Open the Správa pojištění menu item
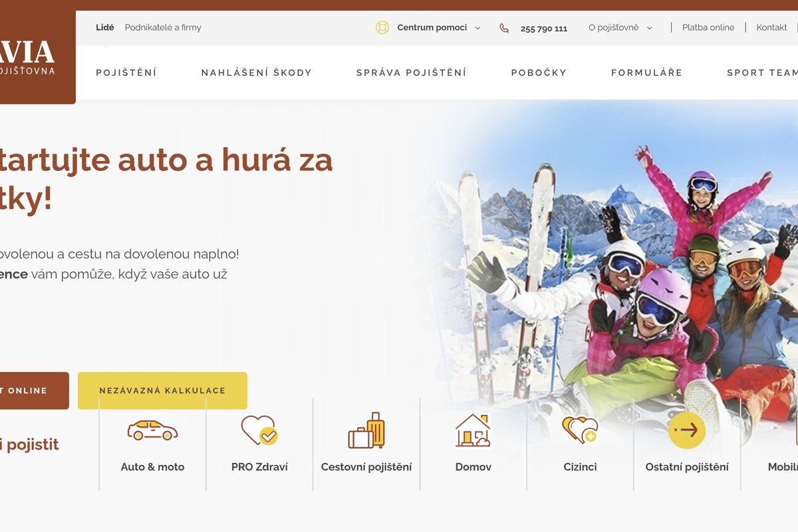Screen dimensions: 798x532 point(411,73)
